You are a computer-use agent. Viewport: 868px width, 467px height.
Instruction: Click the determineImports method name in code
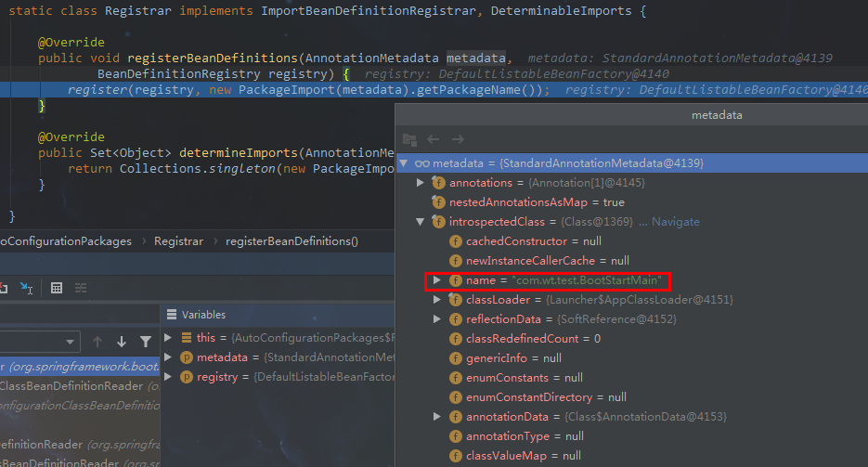239,152
